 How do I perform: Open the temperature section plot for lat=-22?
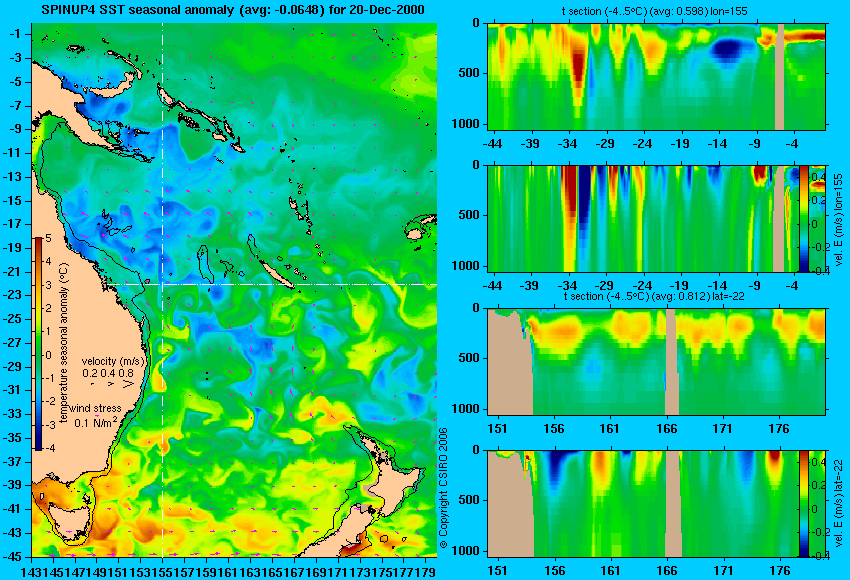click(656, 362)
